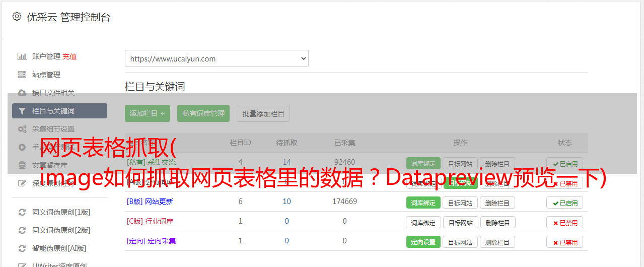Click the 私有词库管理 button
This screenshot has width=644, height=267.
coord(203,113)
